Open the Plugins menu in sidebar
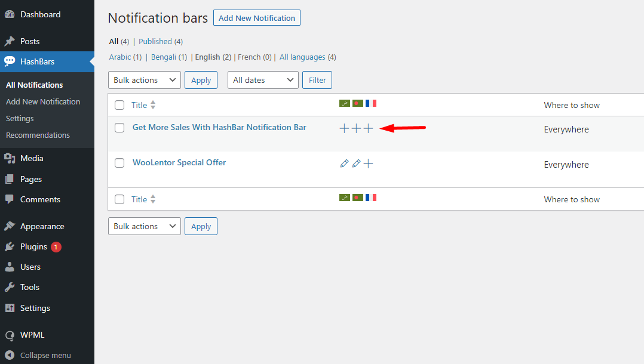This screenshot has height=364, width=644. [33, 246]
